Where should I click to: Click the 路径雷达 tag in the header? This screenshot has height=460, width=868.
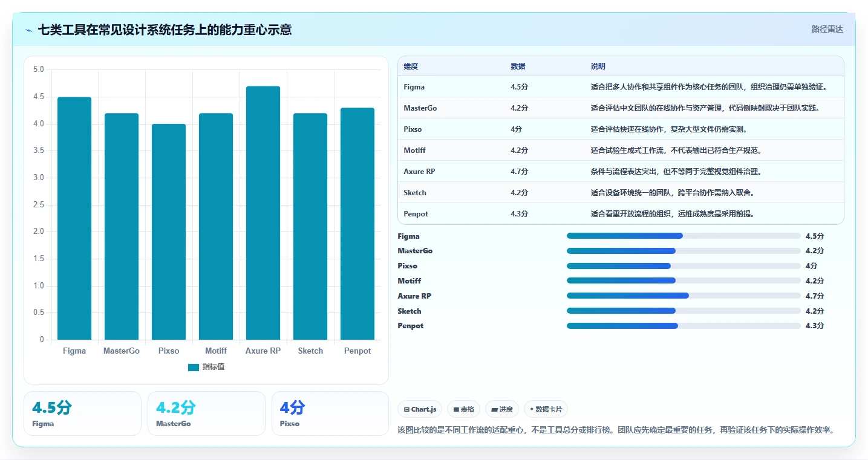tap(827, 29)
